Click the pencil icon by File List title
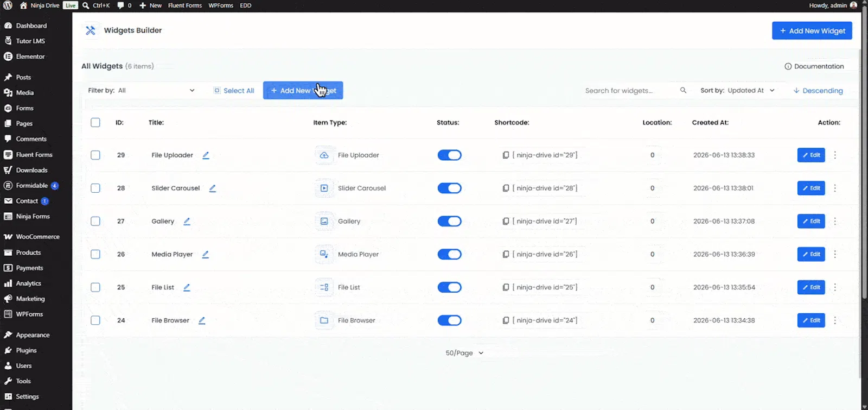 pos(187,287)
